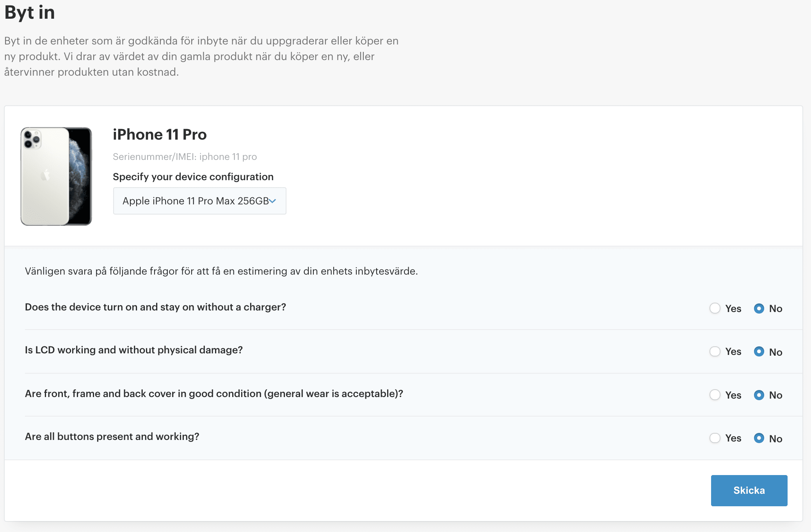Click 'Does the device turn on' question text
Screen dimensions: 811x532
[155, 307]
